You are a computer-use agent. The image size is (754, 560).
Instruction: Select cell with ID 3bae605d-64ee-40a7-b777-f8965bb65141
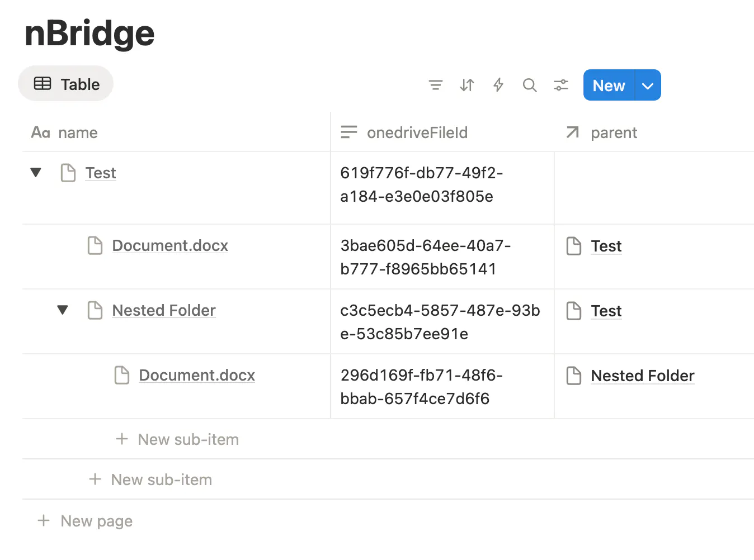(442, 257)
